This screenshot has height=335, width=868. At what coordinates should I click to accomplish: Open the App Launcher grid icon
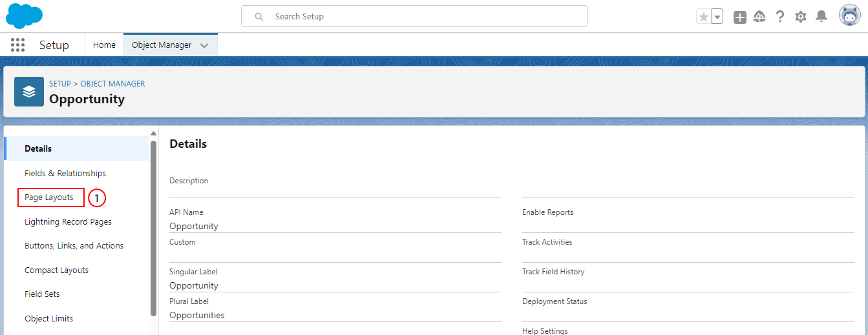tap(17, 45)
